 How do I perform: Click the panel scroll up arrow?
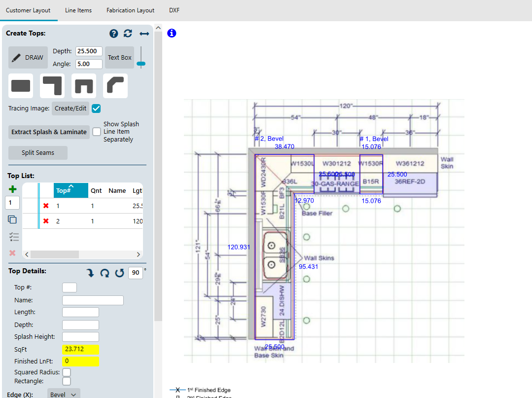point(158,28)
